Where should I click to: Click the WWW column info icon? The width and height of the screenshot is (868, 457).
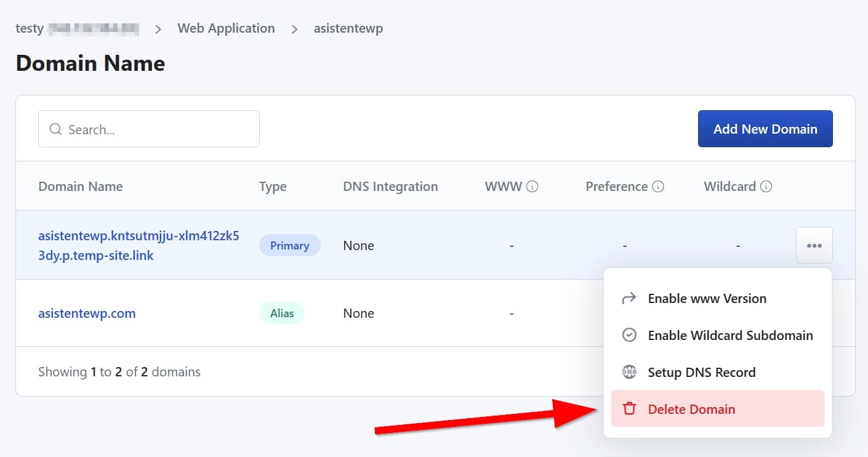pyautogui.click(x=532, y=187)
